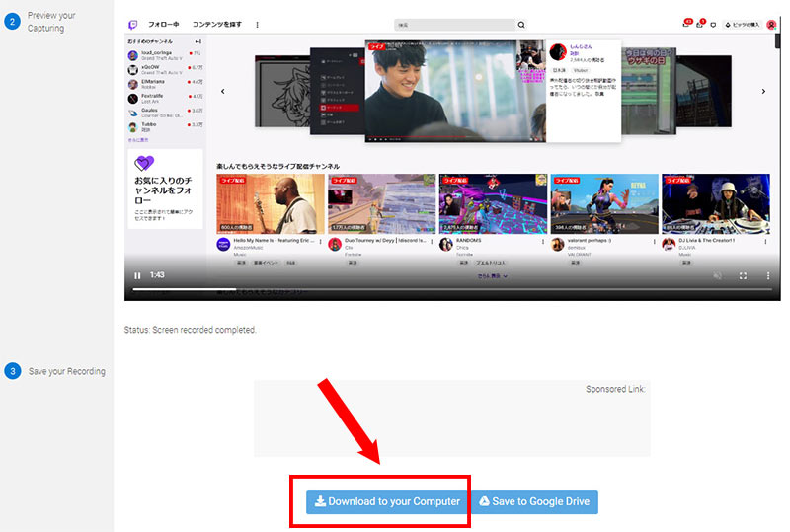The image size is (790, 532).
Task: Enter fullscreen on the video preview
Action: (744, 275)
